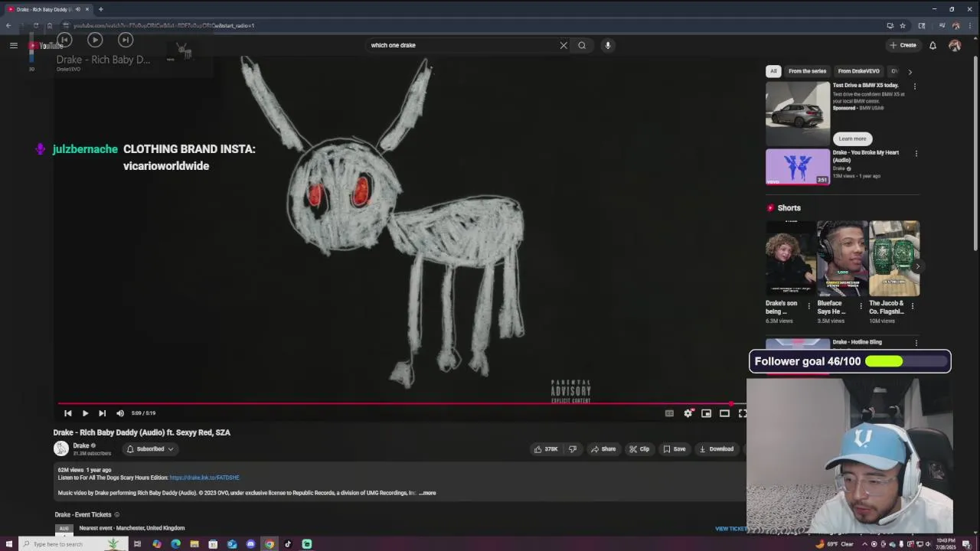
Task: Open the drake.lnk.to/FATDSHE link
Action: point(204,478)
